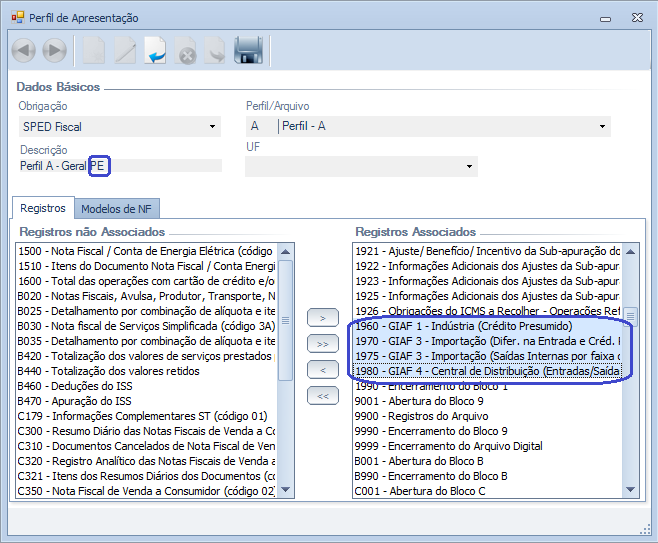Click the Descrição text field
This screenshot has height=543, width=658.
pos(120,166)
